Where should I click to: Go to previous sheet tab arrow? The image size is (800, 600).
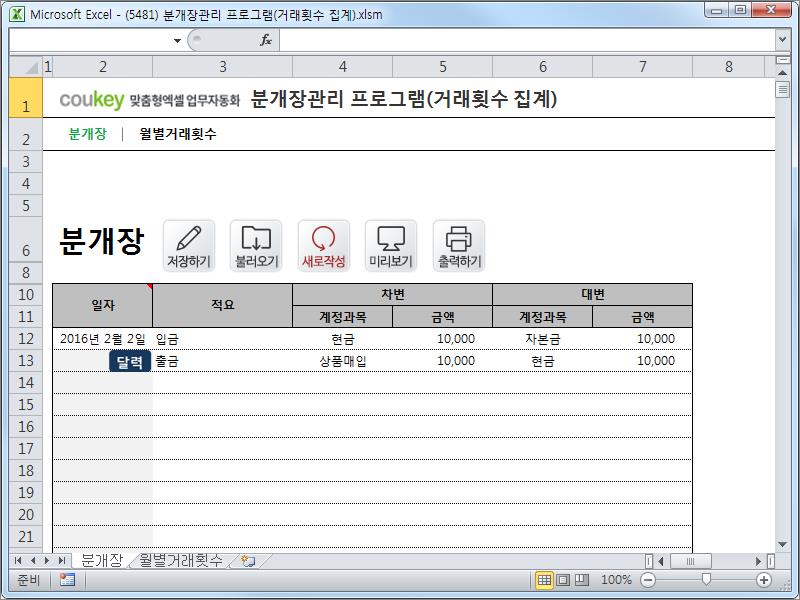[x=33, y=561]
